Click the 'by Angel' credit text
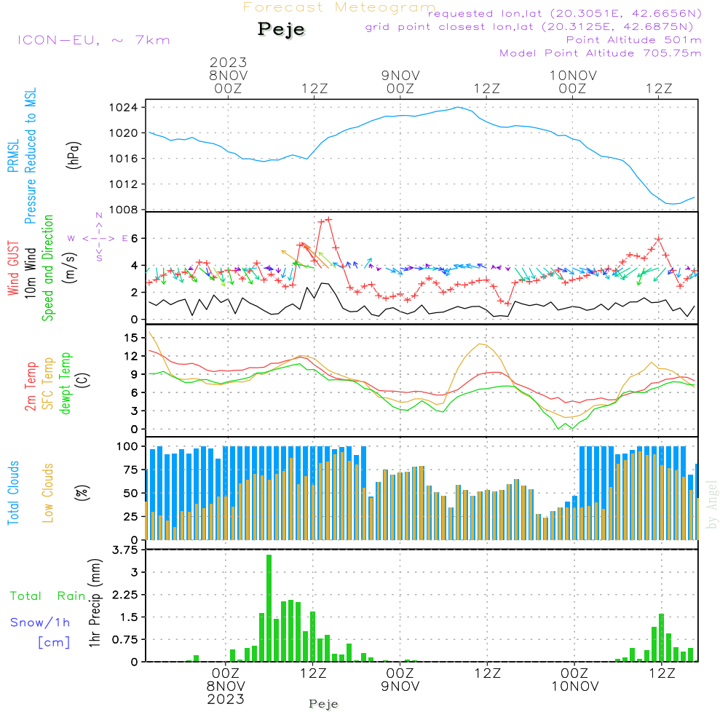The image size is (728, 728). pos(712,505)
